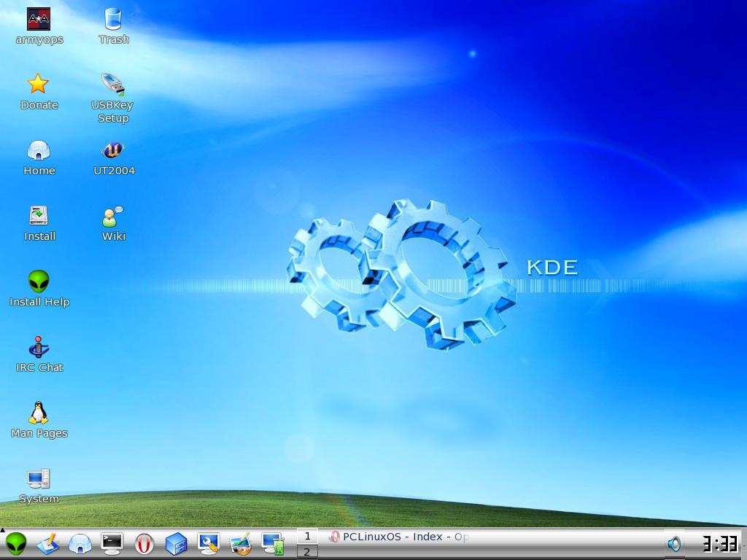The width and height of the screenshot is (747, 560).
Task: Launch the image editor panel icon
Action: [x=241, y=544]
